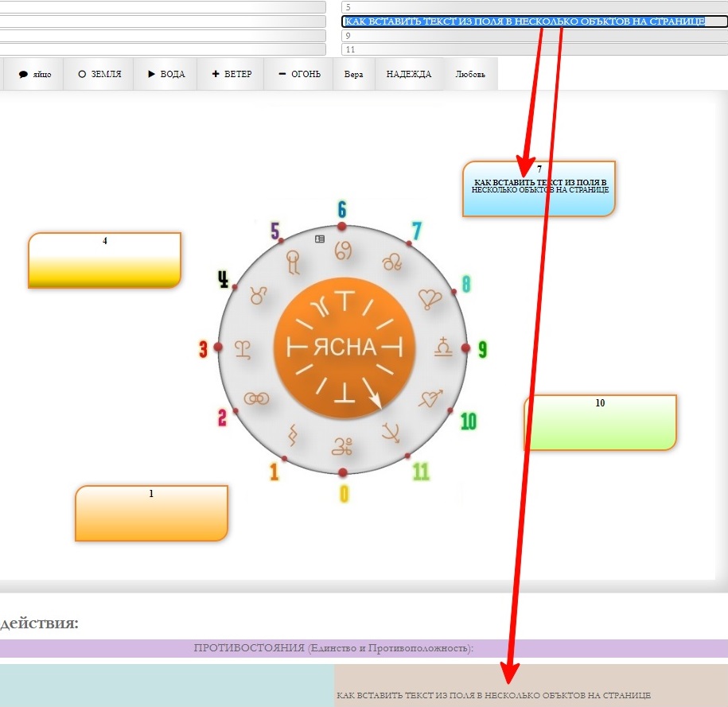The width and height of the screenshot is (728, 707).
Task: Open the ЗЕМЛЯ menu tab
Action: point(99,74)
